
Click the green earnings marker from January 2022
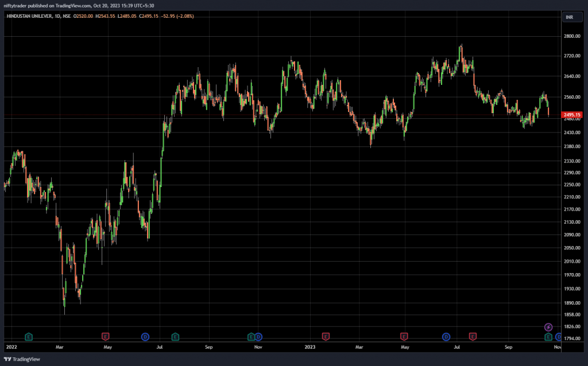coord(29,337)
